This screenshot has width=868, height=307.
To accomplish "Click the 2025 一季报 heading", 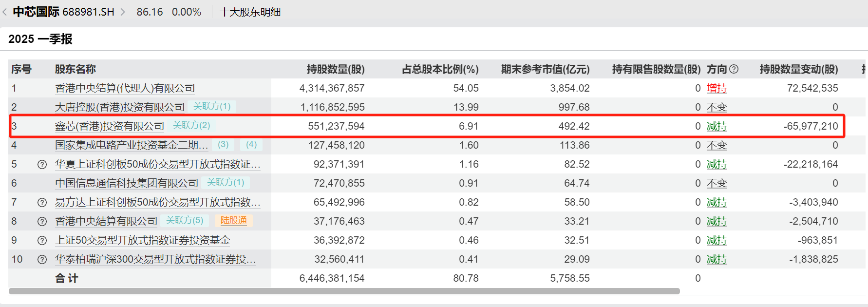I will tap(40, 39).
